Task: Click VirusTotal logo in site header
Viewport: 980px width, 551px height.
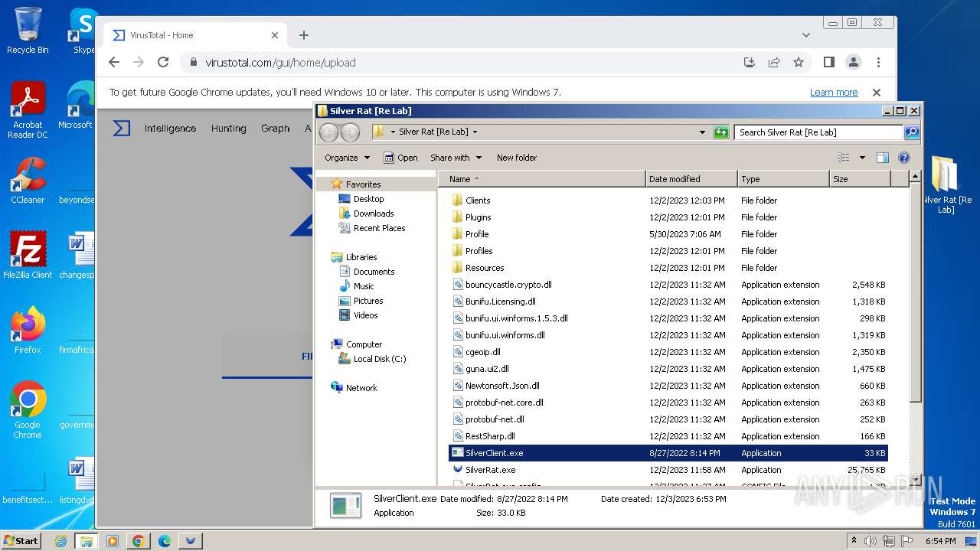Action: click(x=122, y=129)
